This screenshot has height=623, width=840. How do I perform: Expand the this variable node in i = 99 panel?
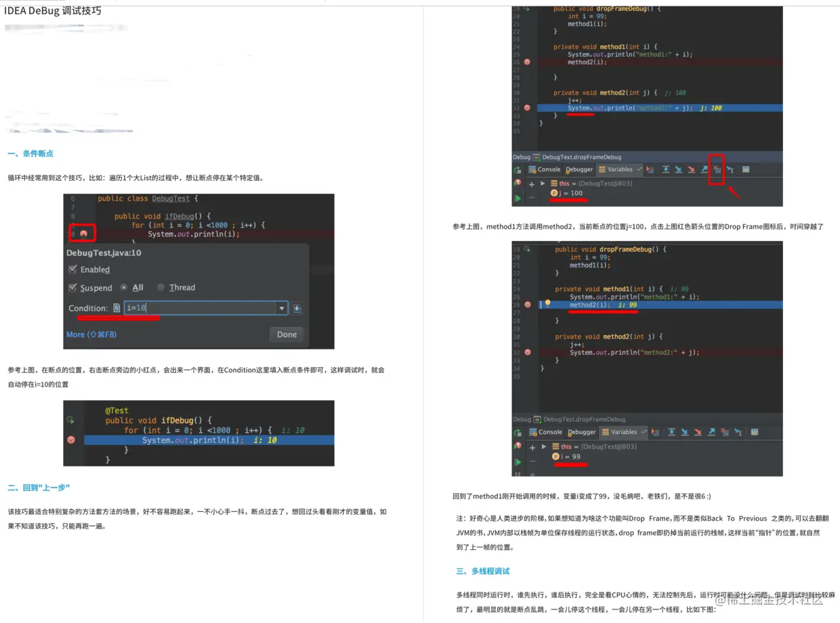(x=544, y=447)
